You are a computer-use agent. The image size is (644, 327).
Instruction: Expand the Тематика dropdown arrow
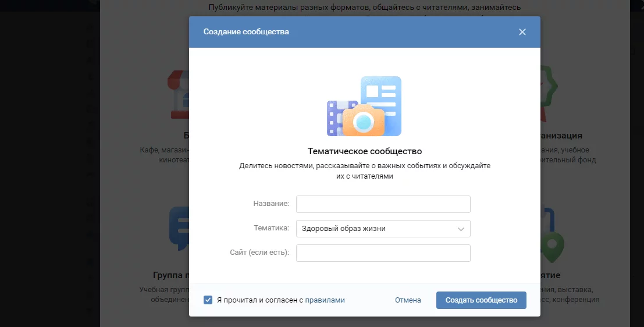tap(461, 229)
